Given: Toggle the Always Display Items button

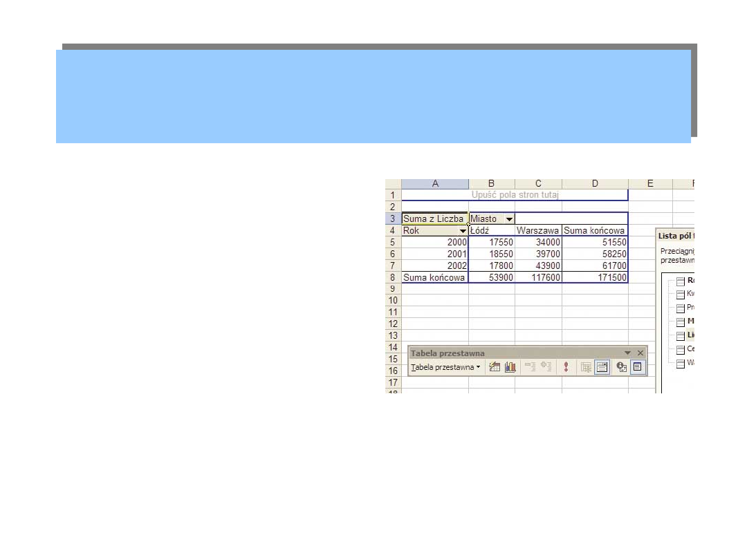Looking at the screenshot, I should point(602,367).
